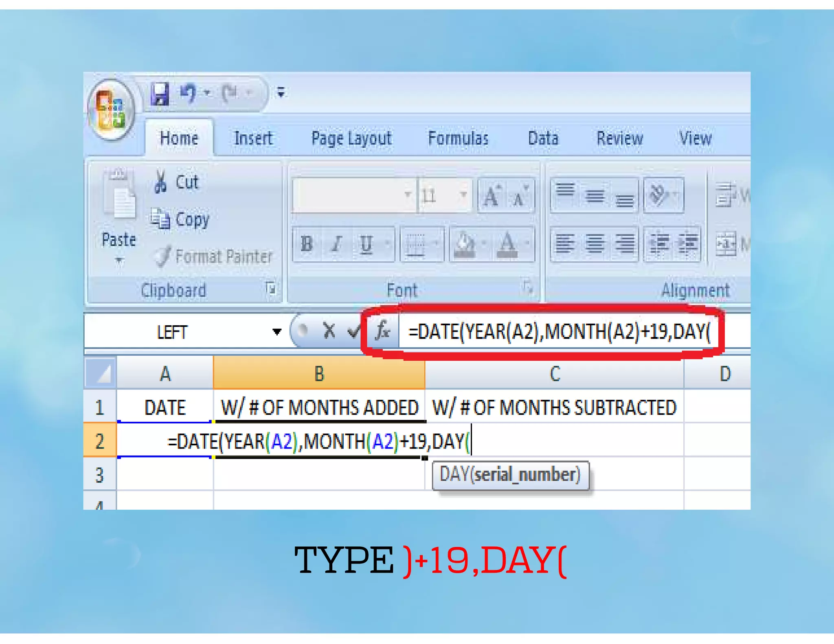Cancel formula entry with the X icon
The width and height of the screenshot is (834, 644).
[329, 331]
